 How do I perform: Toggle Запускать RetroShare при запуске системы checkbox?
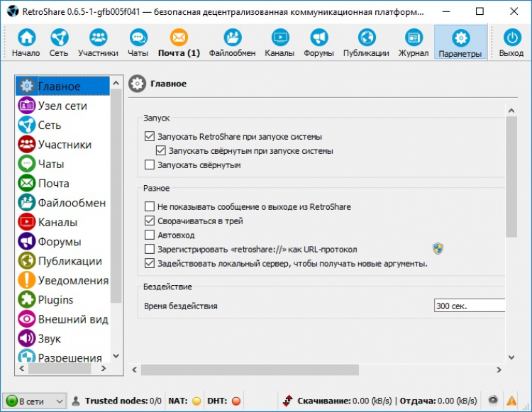coord(150,136)
